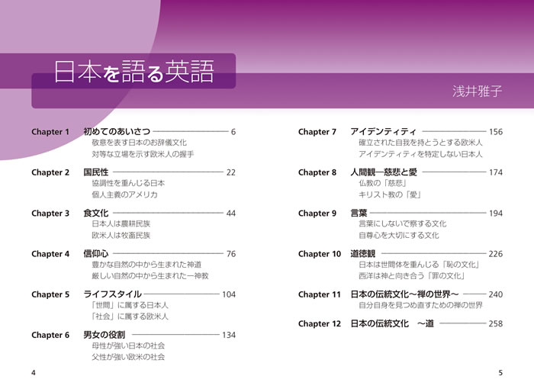Select subtitle 父性が強い欧米の社会
Viewport: 534px width, 392px height.
click(128, 357)
